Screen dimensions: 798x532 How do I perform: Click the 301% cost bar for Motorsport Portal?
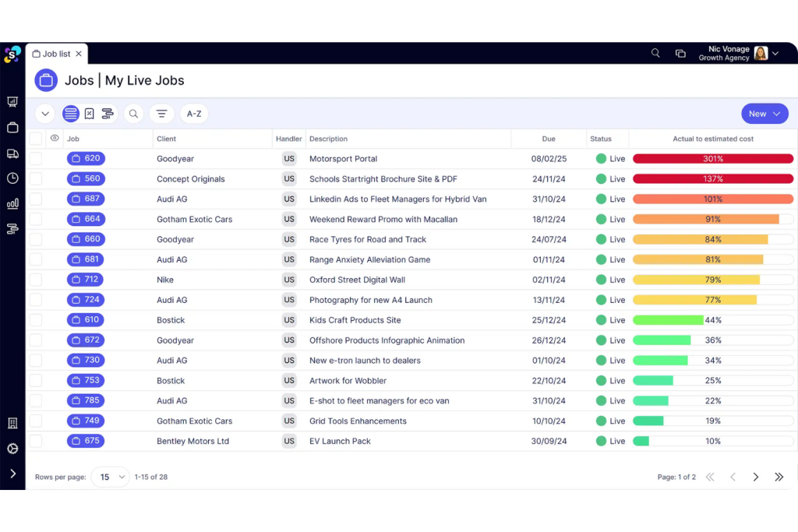[x=712, y=159]
